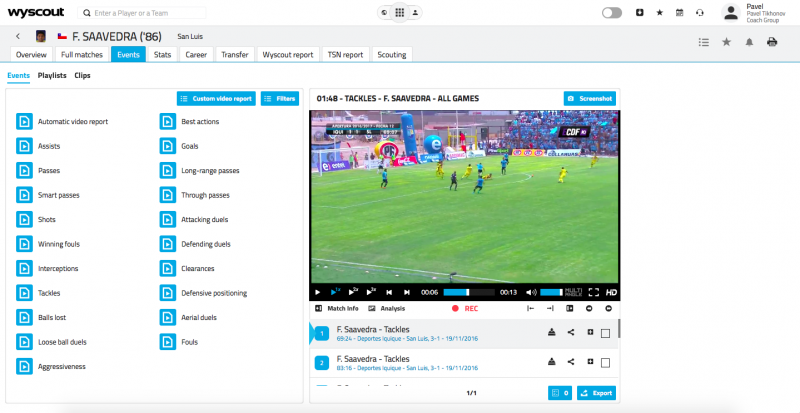Screen dimensions: 800x413
Task: Open the list icon in player bar
Action: (x=704, y=42)
